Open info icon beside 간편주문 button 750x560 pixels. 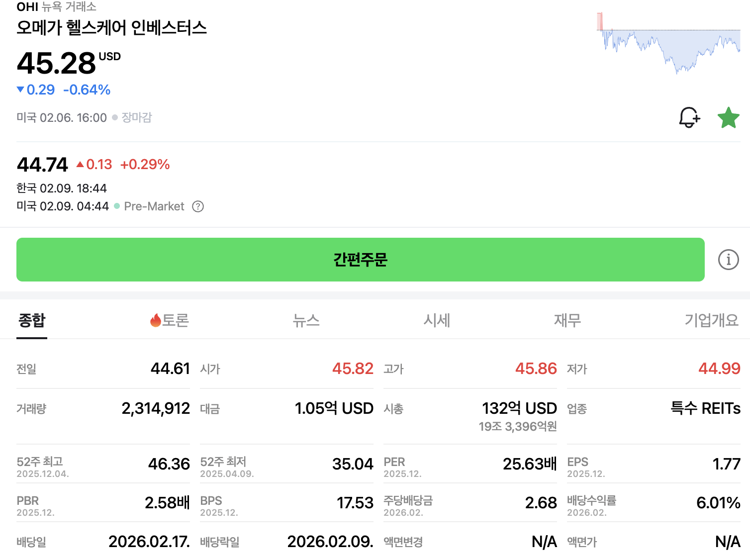(729, 260)
